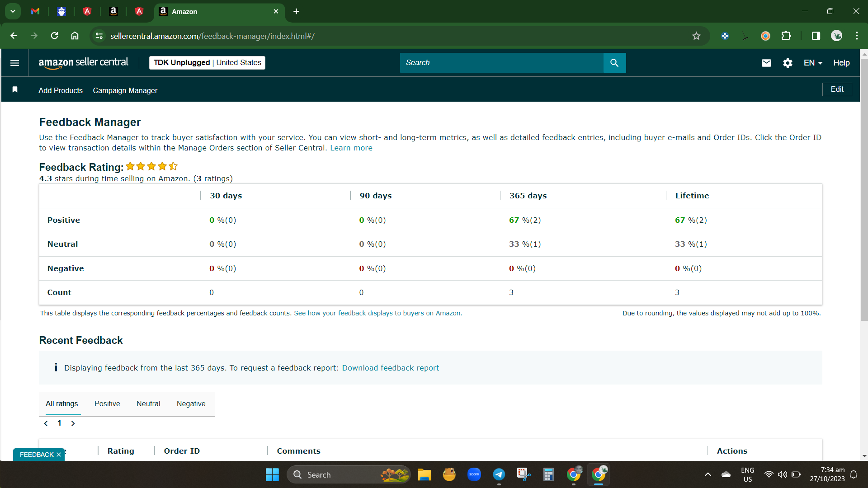Click the browser forward arrow

(x=34, y=36)
